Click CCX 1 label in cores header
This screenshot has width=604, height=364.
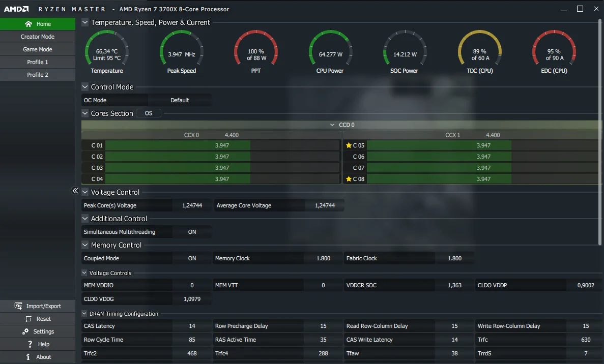452,135
